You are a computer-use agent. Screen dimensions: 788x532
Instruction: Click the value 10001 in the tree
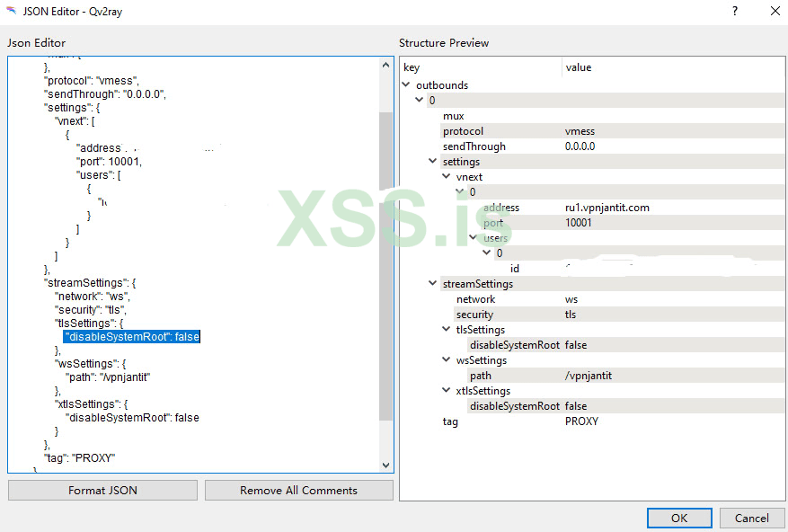pos(578,222)
